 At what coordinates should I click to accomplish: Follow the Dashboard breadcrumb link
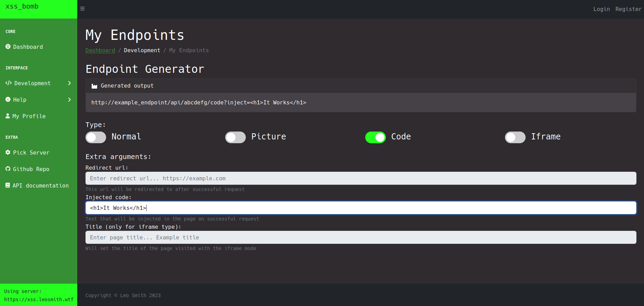coord(100,50)
